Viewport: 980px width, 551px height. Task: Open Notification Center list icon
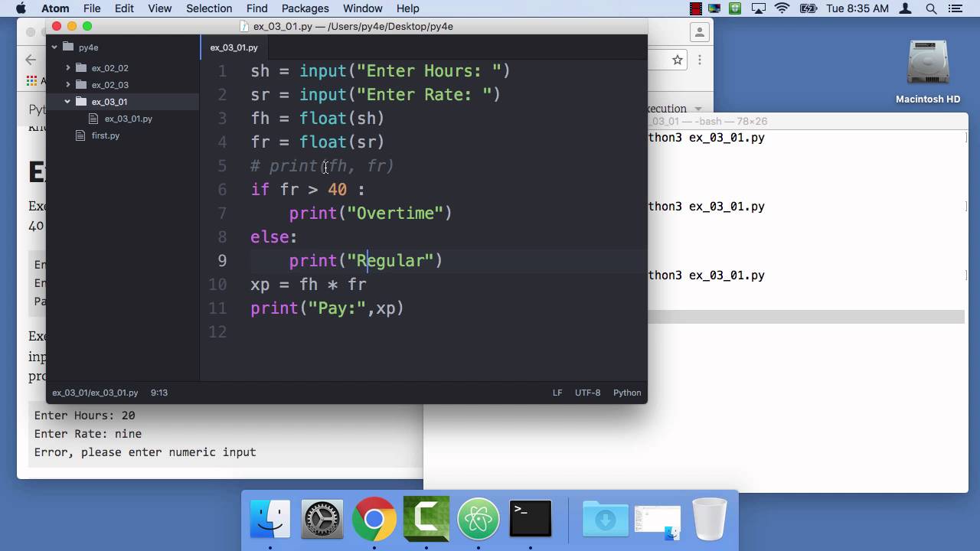(957, 8)
